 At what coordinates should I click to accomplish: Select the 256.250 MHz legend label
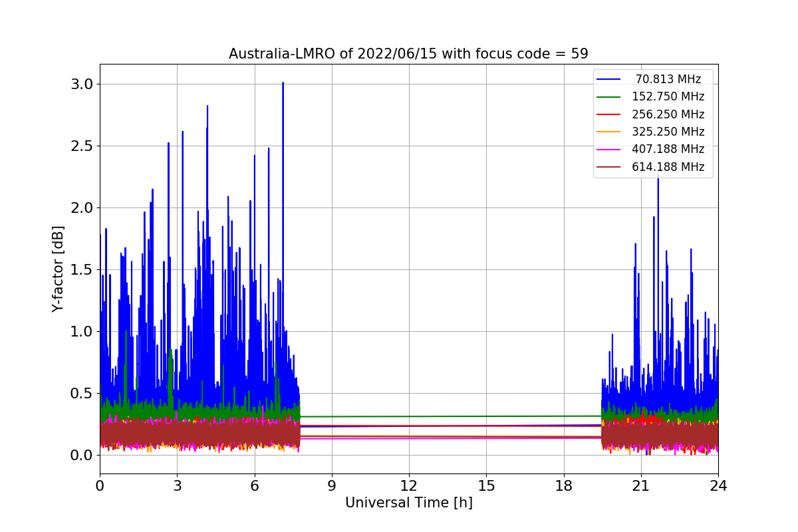click(x=668, y=114)
